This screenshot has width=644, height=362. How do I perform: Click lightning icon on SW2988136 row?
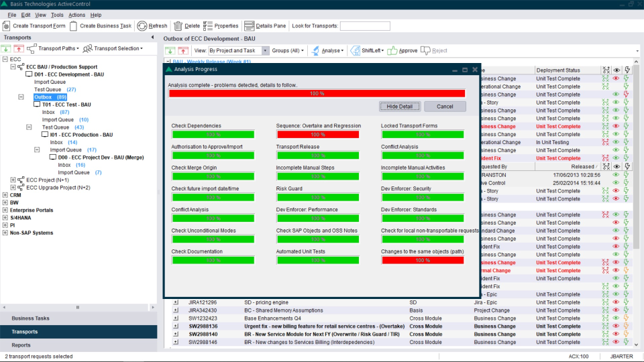pos(627,326)
